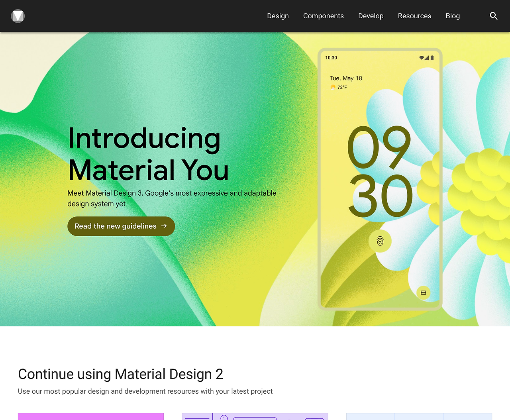Screen dimensions: 510x420
Task: Click the 'Meet Material Design 3' description text
Action: click(x=172, y=198)
